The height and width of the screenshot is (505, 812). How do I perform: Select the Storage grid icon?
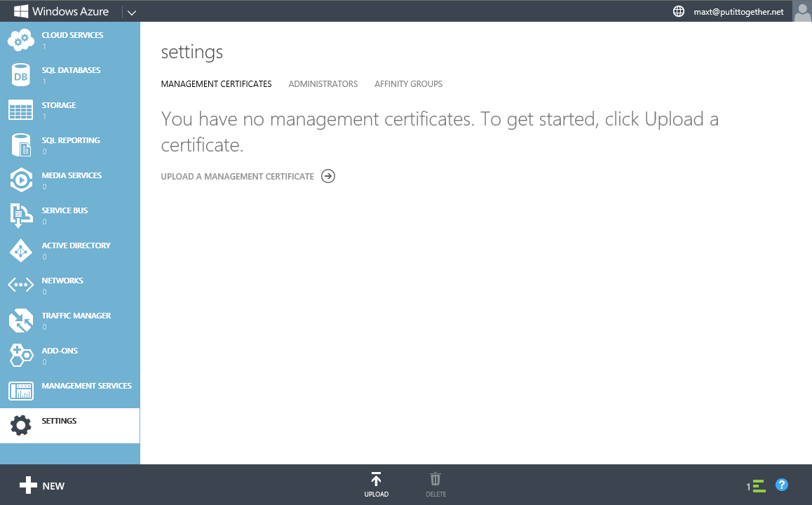click(x=21, y=110)
